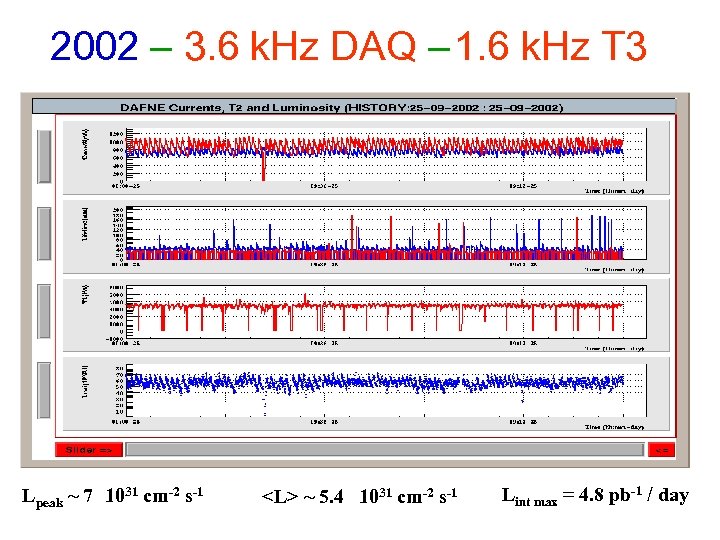Viewport: 720px width, 540px height.
Task: Click the blue "2002" heading text
Action: [x=94, y=46]
